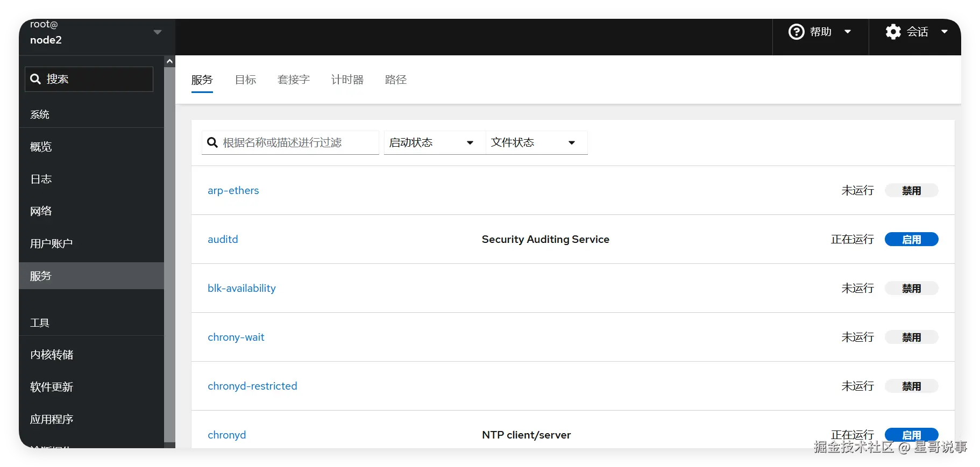Open 概览 in the sidebar
Screen dimensions: 980x467
tap(91, 147)
